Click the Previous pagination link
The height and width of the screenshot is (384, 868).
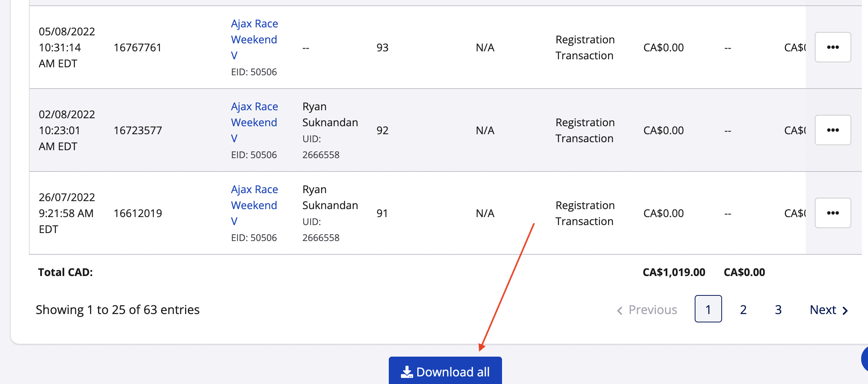pyautogui.click(x=647, y=309)
